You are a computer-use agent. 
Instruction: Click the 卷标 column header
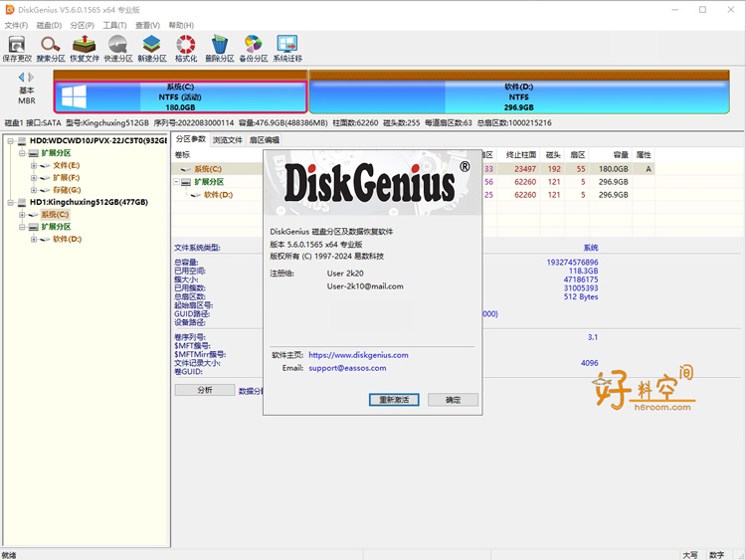click(x=183, y=154)
